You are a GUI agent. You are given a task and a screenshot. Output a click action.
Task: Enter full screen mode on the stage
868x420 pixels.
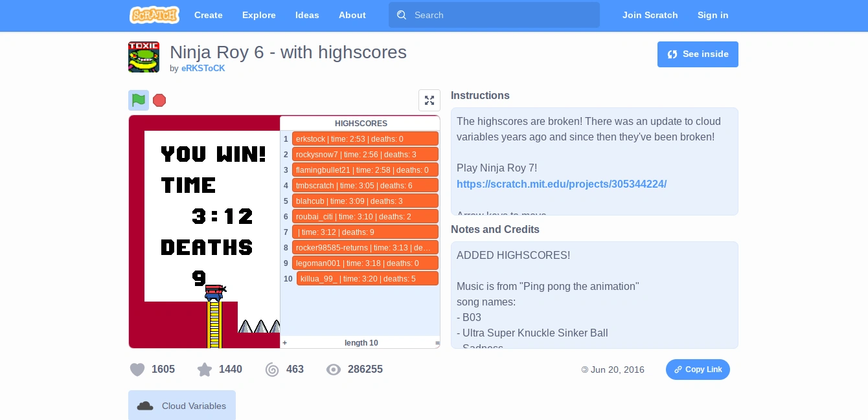[x=429, y=100]
